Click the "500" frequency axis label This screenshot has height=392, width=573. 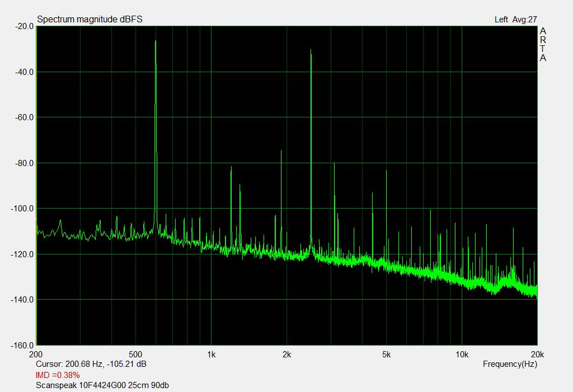[x=135, y=354]
